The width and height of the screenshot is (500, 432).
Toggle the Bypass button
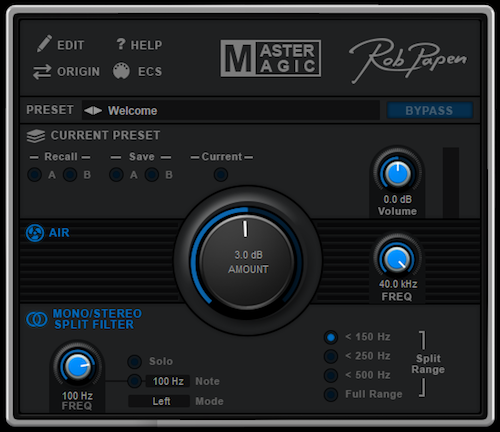pyautogui.click(x=430, y=110)
